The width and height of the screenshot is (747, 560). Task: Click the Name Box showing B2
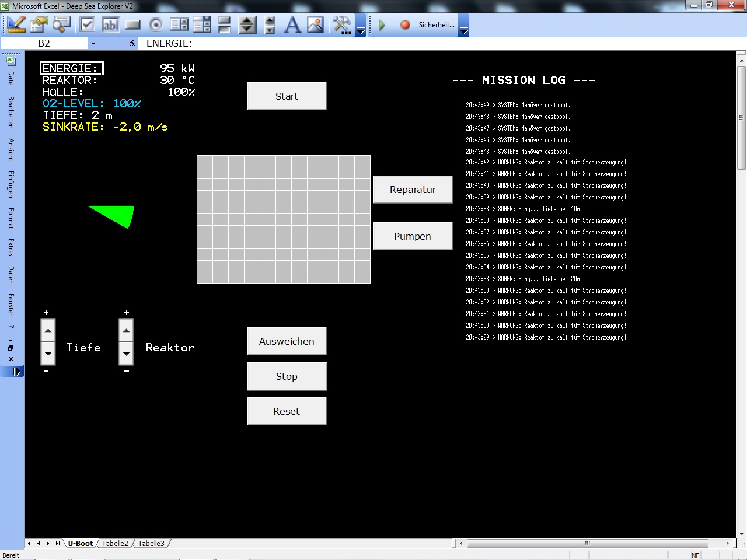pyautogui.click(x=44, y=43)
